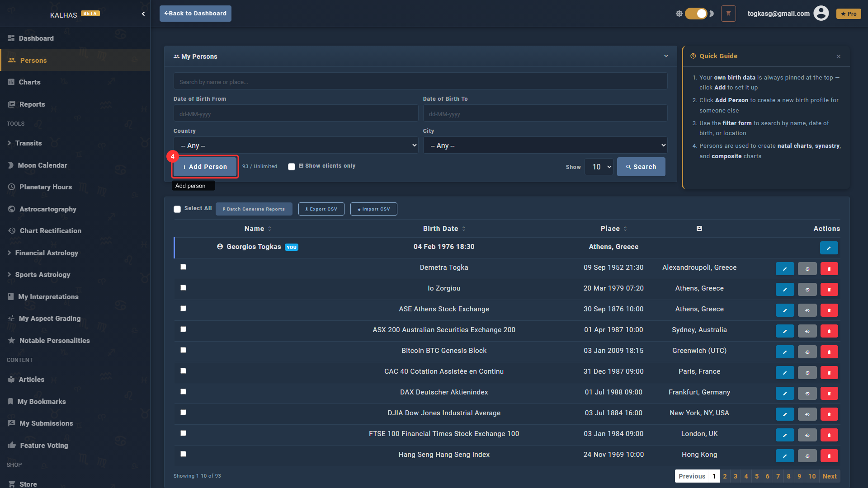868x488 pixels.
Task: Enable the Show clients only checkbox
Action: pos(292,167)
